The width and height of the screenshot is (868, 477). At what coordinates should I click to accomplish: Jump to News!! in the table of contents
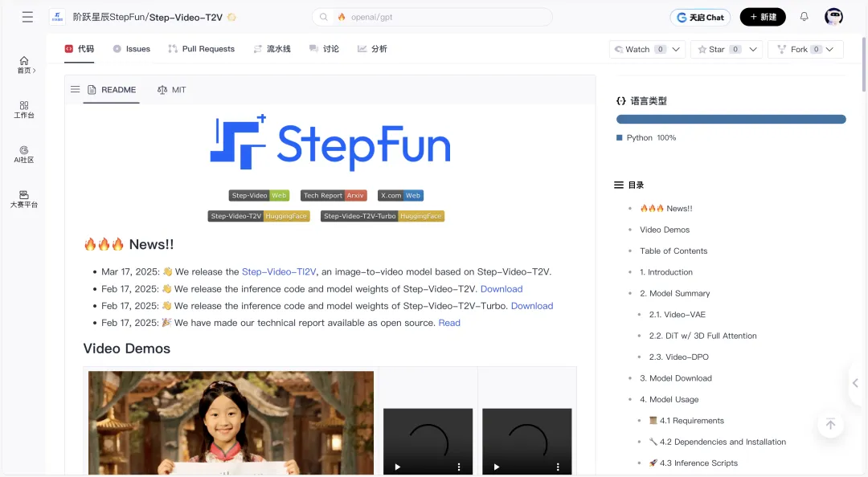(x=666, y=209)
